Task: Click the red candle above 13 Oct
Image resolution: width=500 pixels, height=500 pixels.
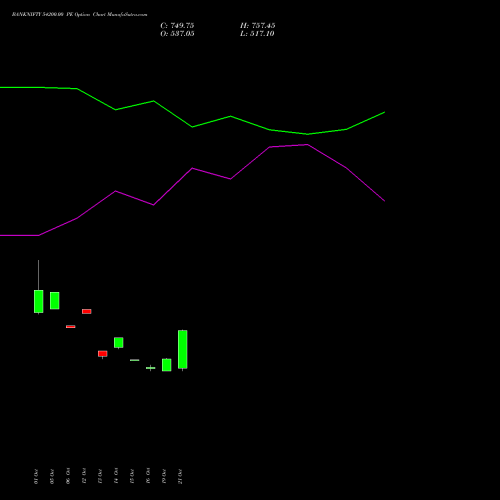Action: 103,354
